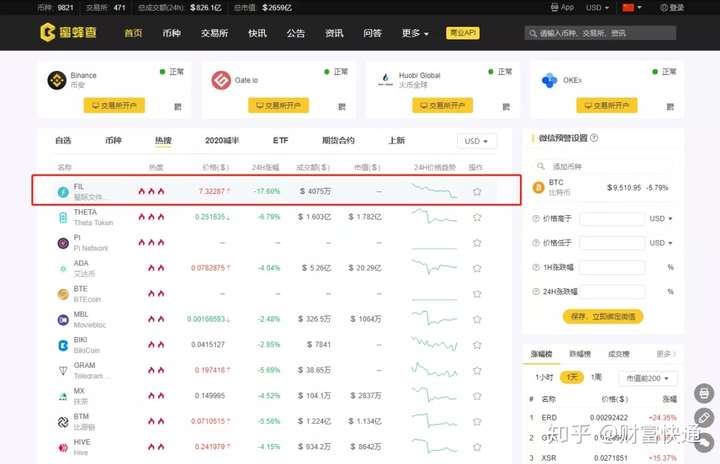Favorite GRAM with its star icon
Screen dimensions: 720x464
pyautogui.click(x=477, y=370)
